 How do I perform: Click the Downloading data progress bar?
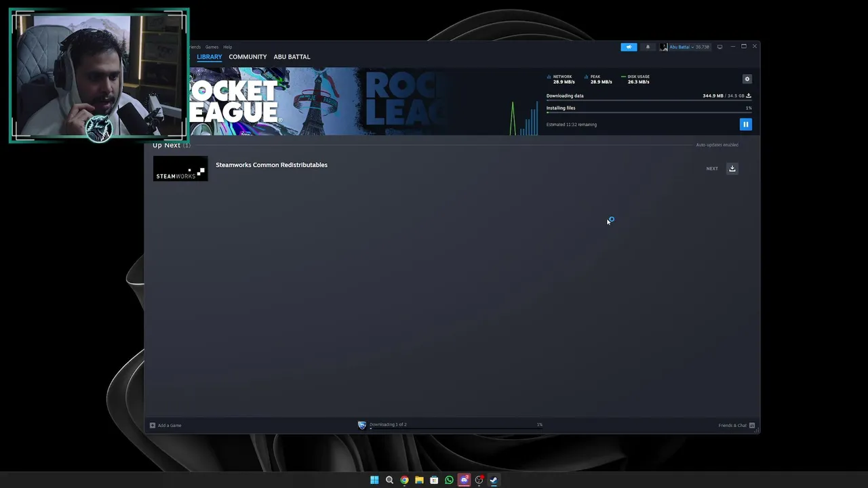[648, 100]
